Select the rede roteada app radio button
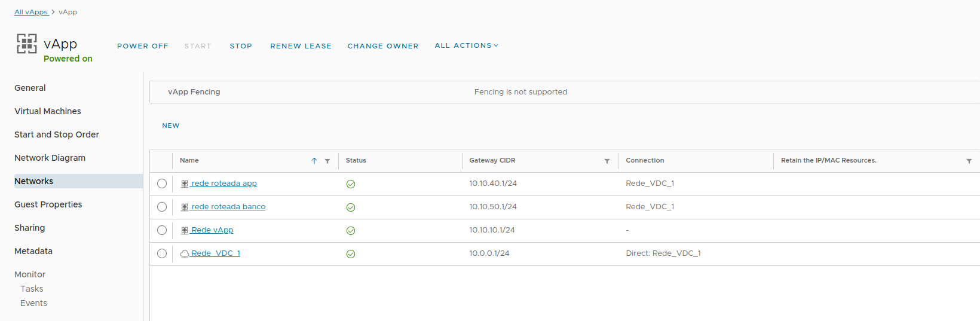 click(x=162, y=184)
